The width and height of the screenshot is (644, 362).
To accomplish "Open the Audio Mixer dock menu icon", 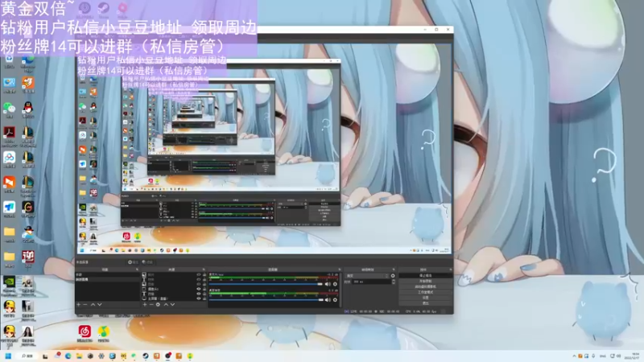I will 340,269.
